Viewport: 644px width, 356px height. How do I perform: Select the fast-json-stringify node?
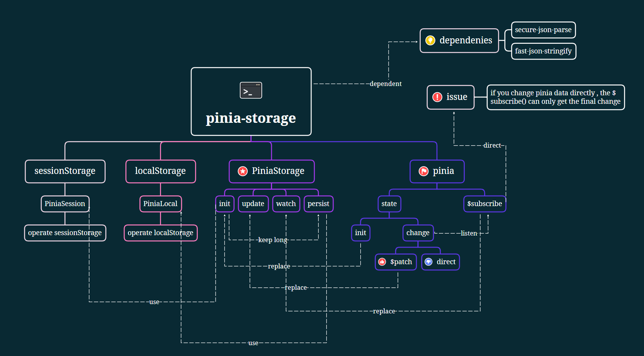point(543,51)
